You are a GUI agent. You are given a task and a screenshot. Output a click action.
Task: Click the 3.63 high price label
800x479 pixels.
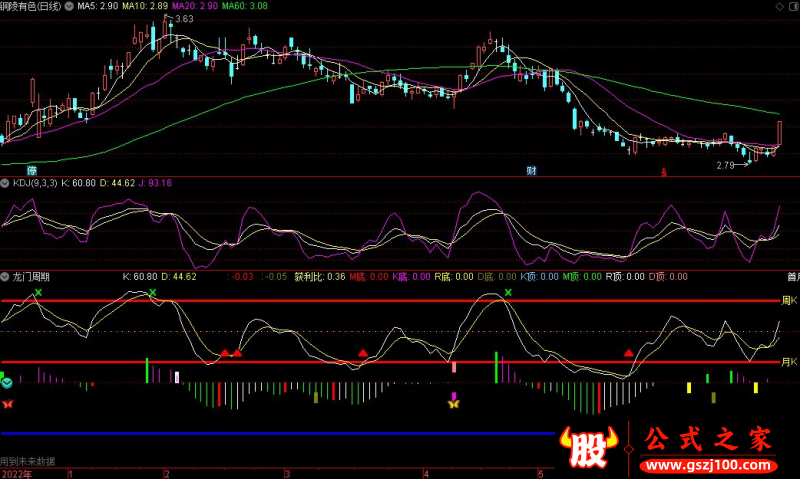tap(183, 19)
